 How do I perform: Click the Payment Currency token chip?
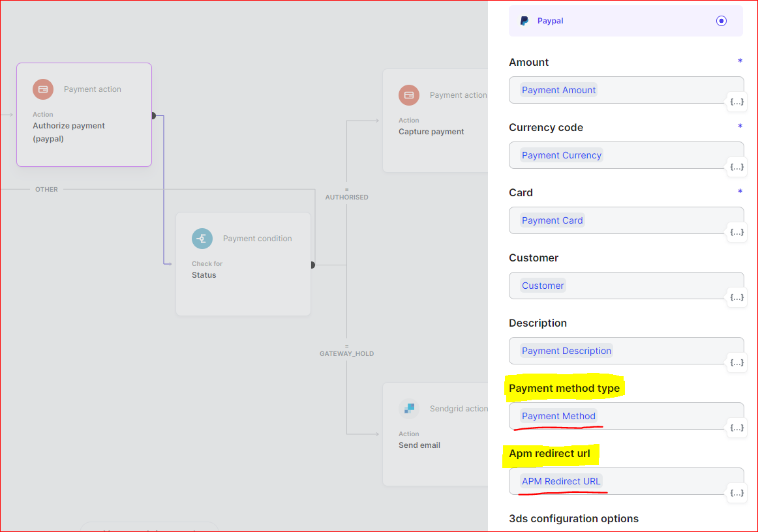(x=562, y=155)
